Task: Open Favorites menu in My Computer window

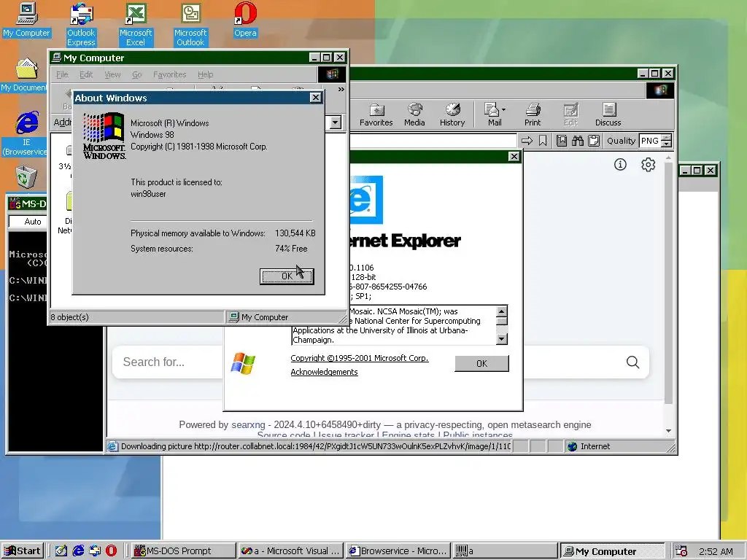Action: point(169,74)
